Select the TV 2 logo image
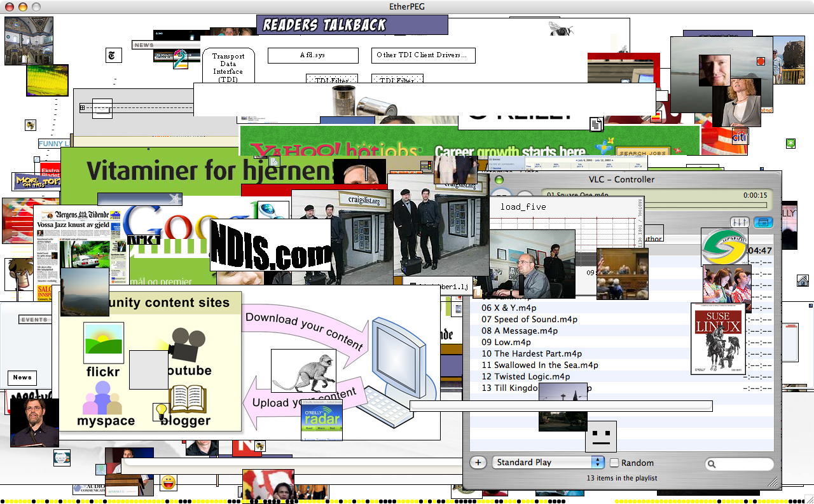 [x=180, y=60]
